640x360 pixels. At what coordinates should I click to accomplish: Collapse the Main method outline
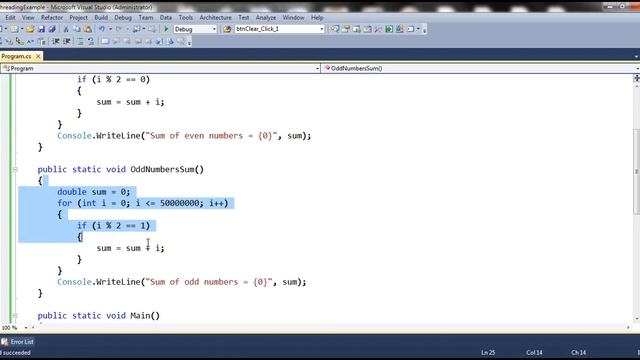(15, 315)
